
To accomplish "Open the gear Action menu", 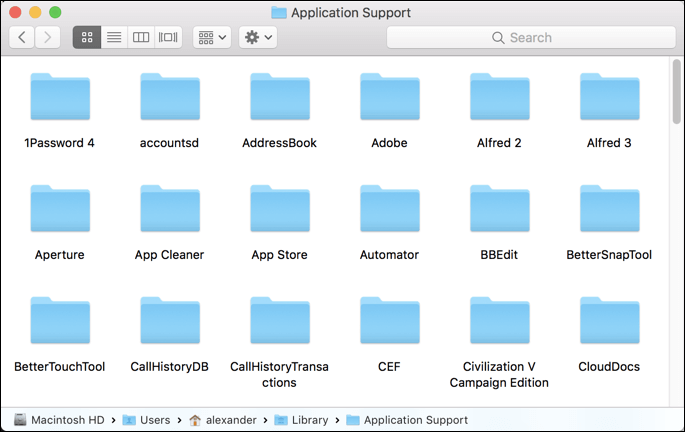I will tap(258, 37).
